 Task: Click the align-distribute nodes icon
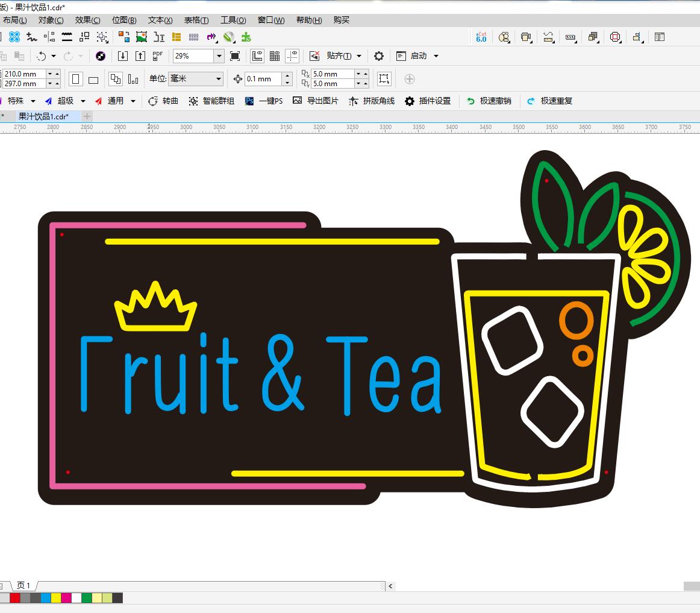point(49,37)
